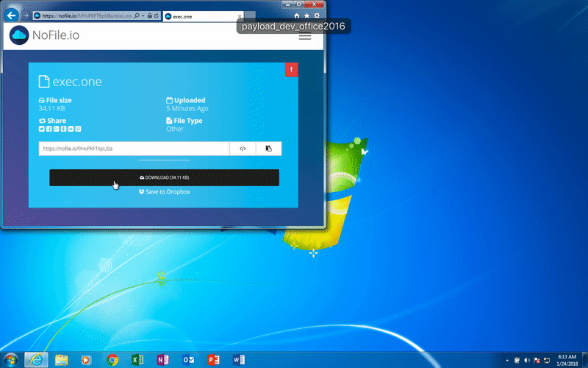Expand the address bar dropdown arrow
The image size is (588, 368).
tap(143, 15)
